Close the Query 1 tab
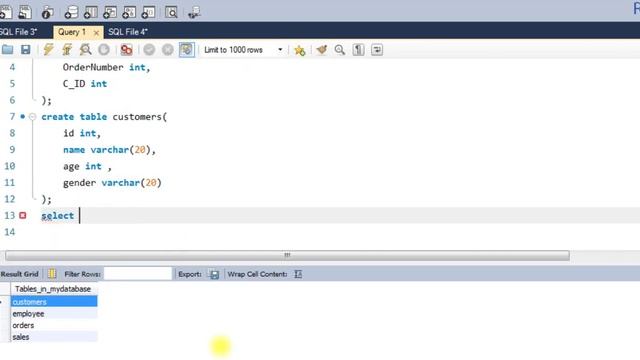The image size is (640, 360). pos(96,33)
